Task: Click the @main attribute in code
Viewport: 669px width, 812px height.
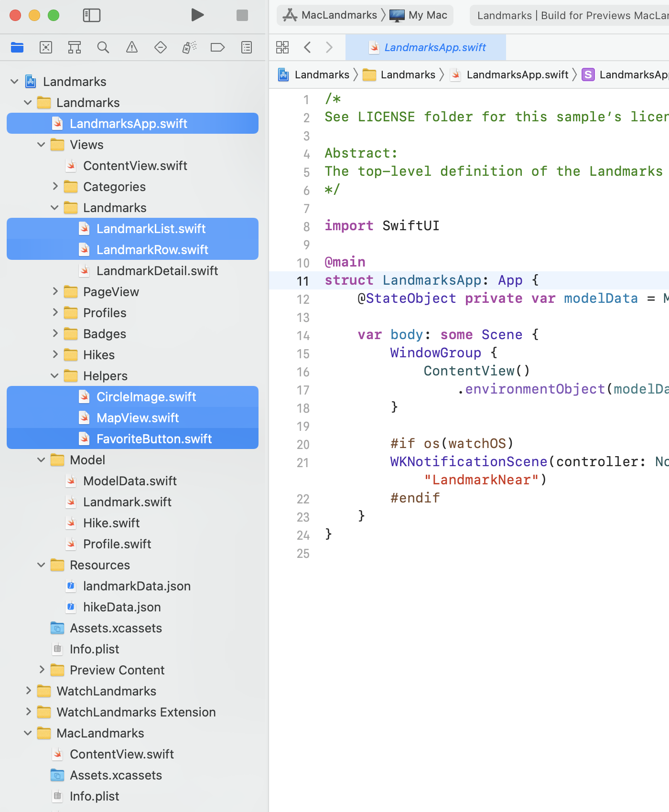Action: pyautogui.click(x=345, y=262)
